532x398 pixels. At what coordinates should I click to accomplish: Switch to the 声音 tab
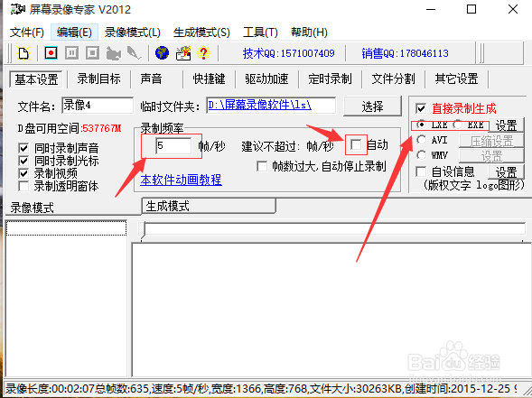[152, 79]
